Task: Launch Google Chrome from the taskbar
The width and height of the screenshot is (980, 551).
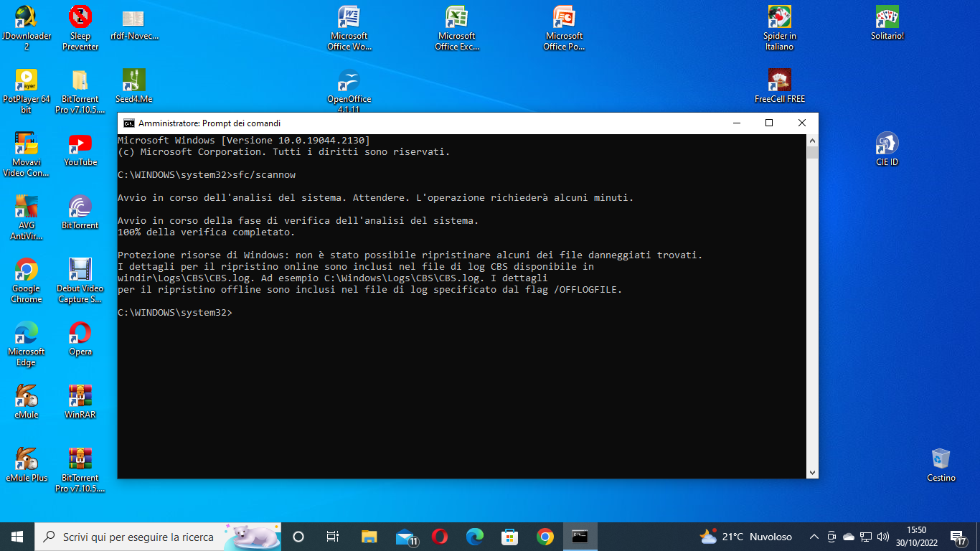Action: pyautogui.click(x=545, y=537)
